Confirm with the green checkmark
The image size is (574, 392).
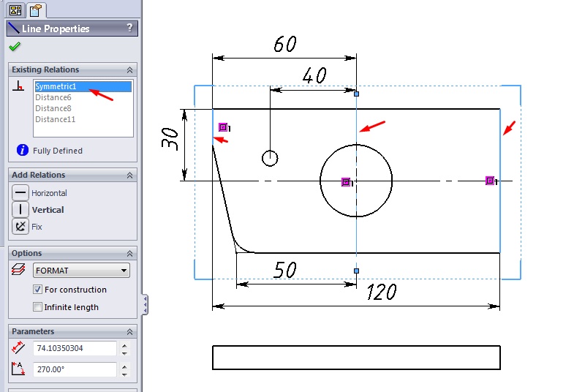click(x=15, y=47)
